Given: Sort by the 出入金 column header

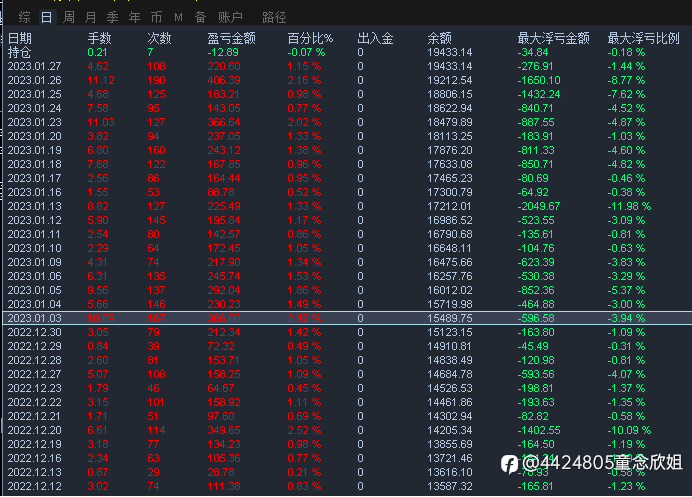Looking at the screenshot, I should click(375, 38).
